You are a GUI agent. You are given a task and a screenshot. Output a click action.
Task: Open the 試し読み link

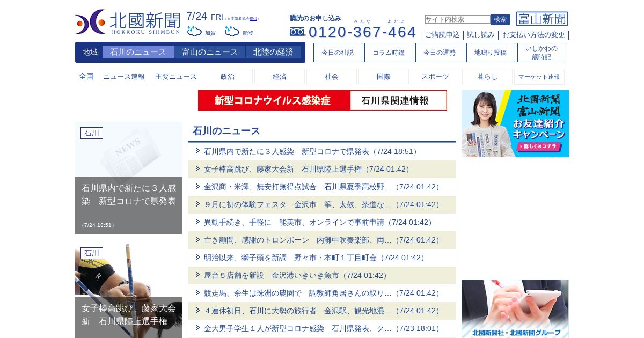[481, 35]
